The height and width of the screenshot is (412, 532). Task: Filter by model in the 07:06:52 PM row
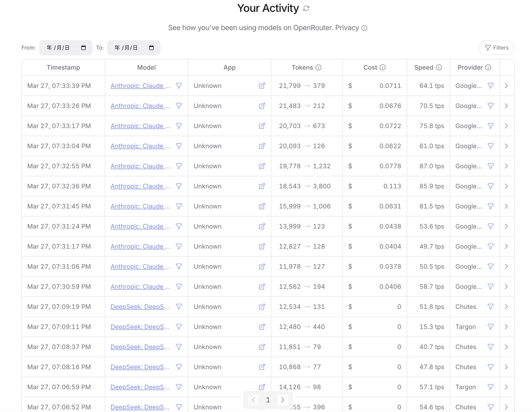click(179, 407)
